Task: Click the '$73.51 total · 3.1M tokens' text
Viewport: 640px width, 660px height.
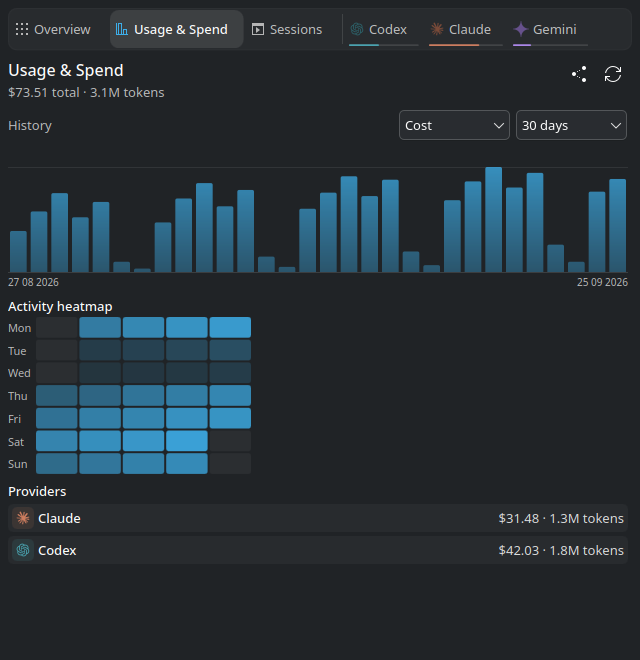Action: (86, 93)
